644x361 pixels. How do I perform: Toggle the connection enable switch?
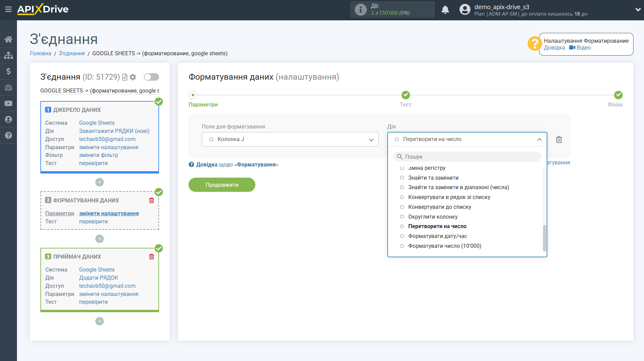coord(151,77)
